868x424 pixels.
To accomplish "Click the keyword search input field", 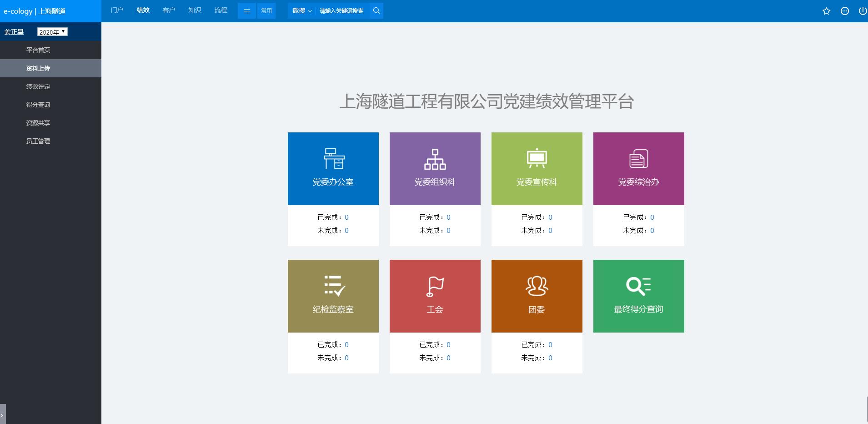I will click(341, 10).
